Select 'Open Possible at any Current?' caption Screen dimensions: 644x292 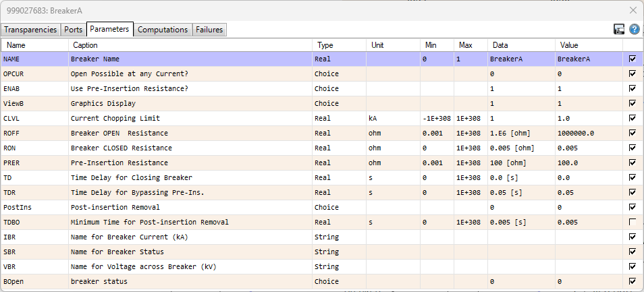click(190, 74)
